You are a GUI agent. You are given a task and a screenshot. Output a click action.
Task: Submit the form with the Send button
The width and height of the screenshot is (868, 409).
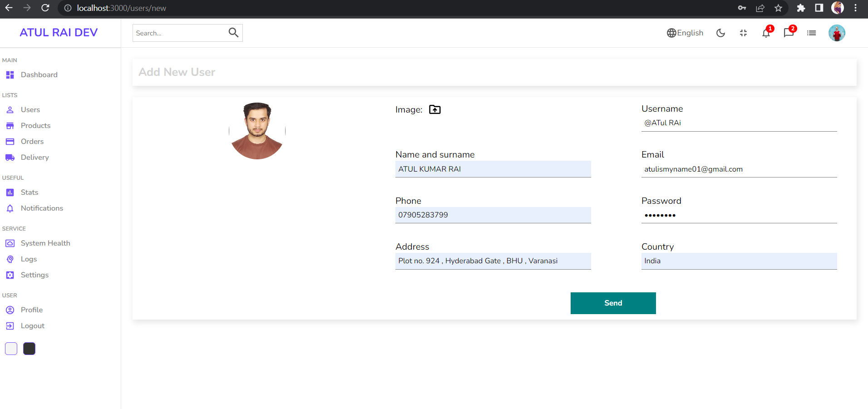click(x=613, y=303)
